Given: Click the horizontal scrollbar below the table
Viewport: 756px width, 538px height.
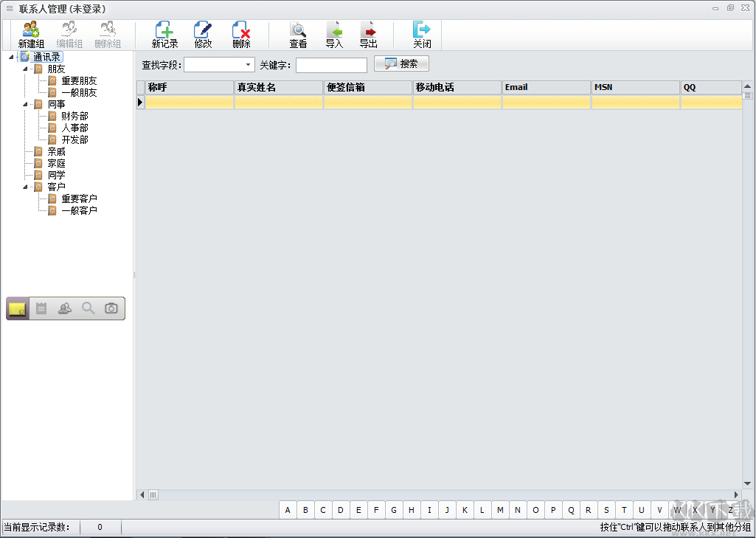Looking at the screenshot, I should pyautogui.click(x=153, y=493).
